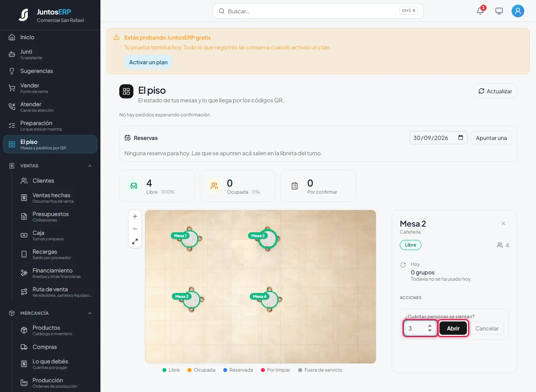
Task: Zoom out on the floor map
Action: coord(135,229)
